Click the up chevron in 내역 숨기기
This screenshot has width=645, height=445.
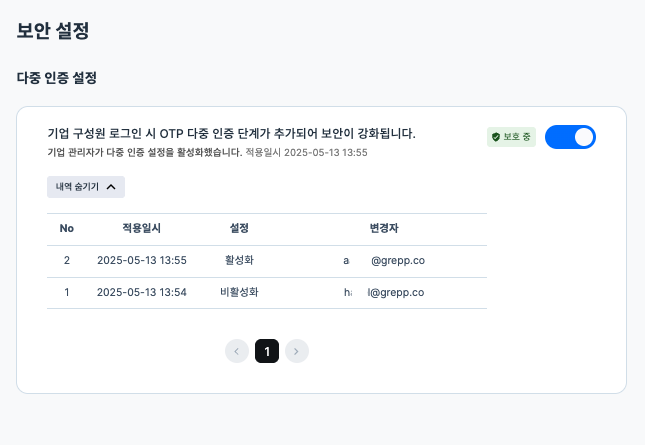(111, 187)
